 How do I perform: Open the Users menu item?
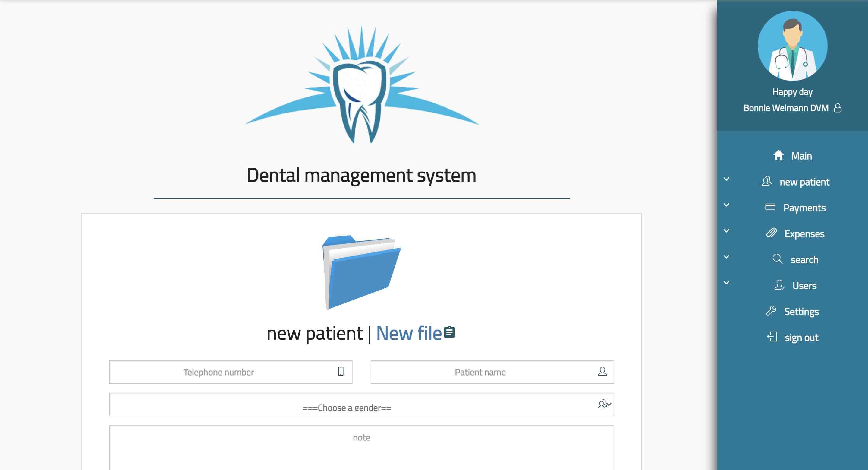[793, 286]
